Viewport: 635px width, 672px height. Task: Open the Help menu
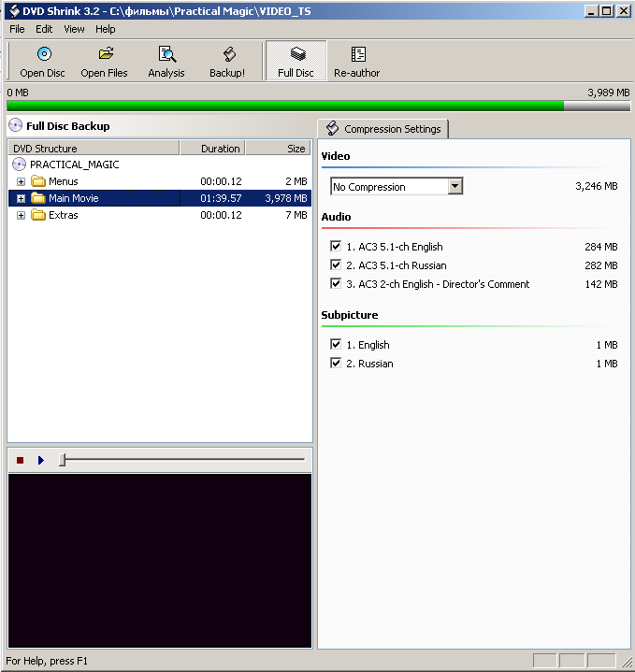106,29
